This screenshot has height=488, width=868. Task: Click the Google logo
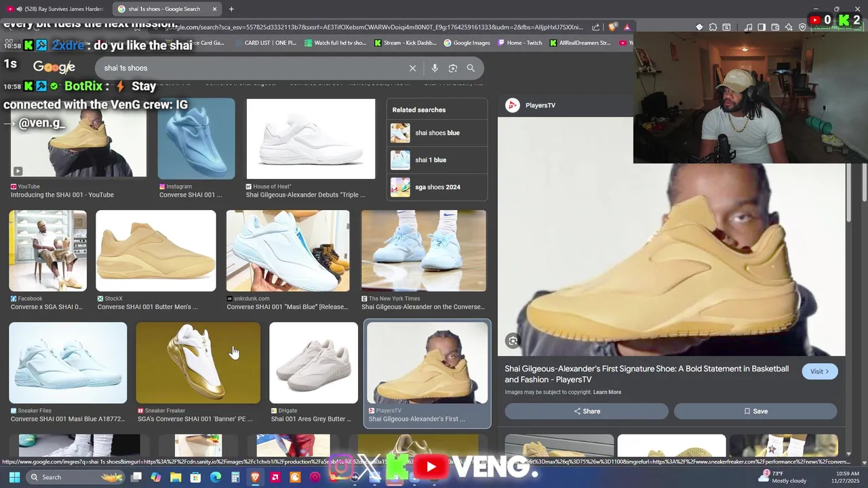(54, 67)
